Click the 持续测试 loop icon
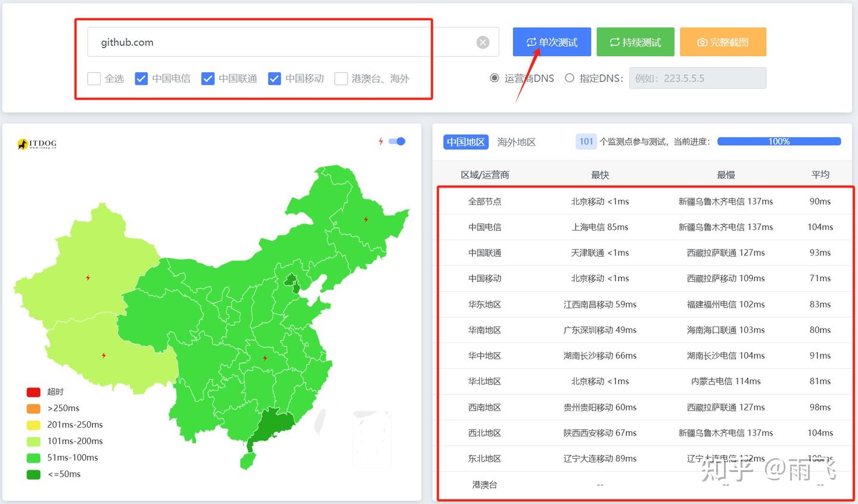This screenshot has height=504, width=858. tap(615, 42)
